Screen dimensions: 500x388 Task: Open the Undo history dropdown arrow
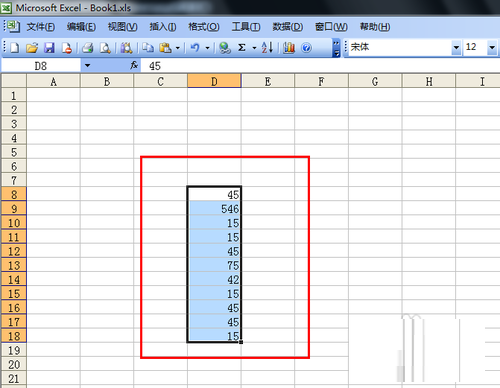pyautogui.click(x=207, y=48)
